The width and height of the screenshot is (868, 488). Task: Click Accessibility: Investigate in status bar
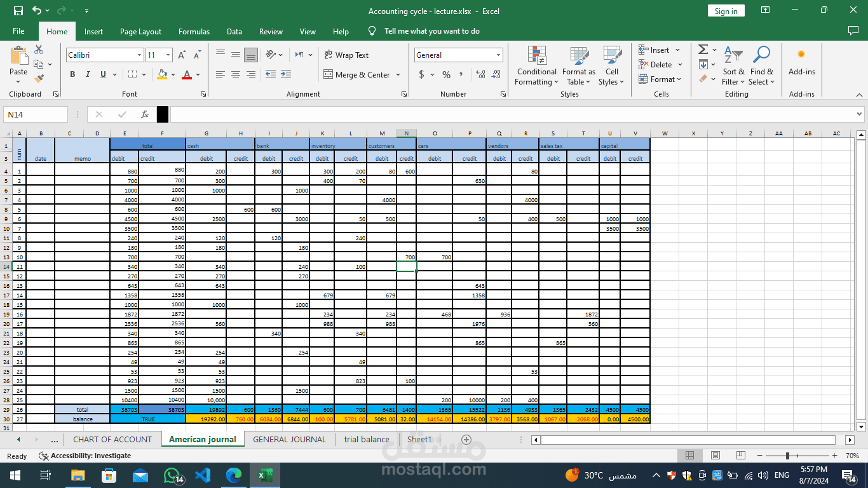(85, 456)
